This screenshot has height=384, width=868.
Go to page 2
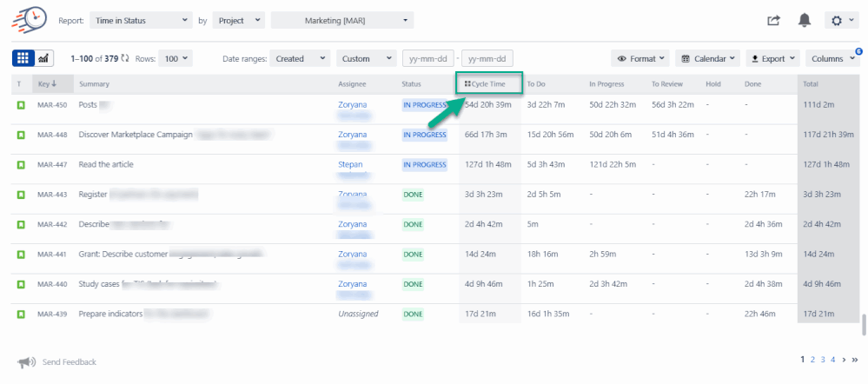pos(812,360)
